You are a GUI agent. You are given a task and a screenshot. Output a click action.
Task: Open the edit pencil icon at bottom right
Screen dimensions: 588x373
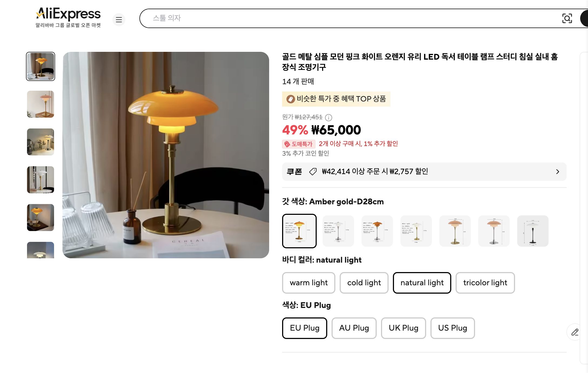pos(575,332)
